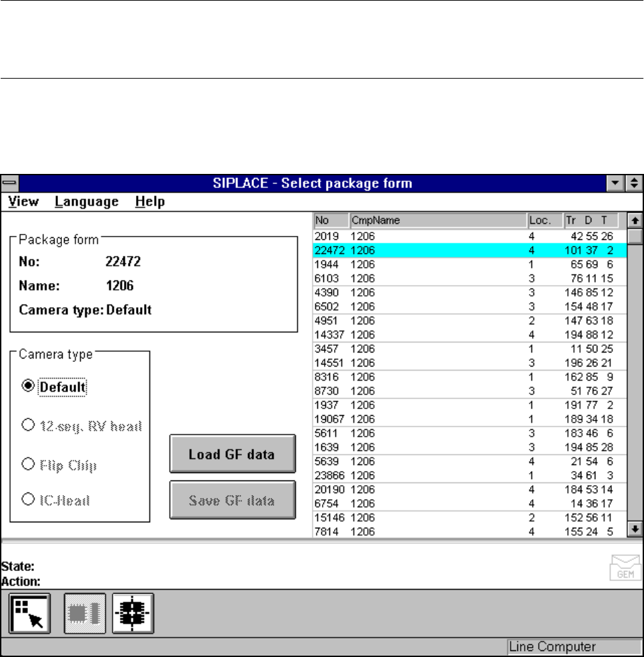Select package form row 14337
Screen dimensions: 644x657
tap(469, 334)
